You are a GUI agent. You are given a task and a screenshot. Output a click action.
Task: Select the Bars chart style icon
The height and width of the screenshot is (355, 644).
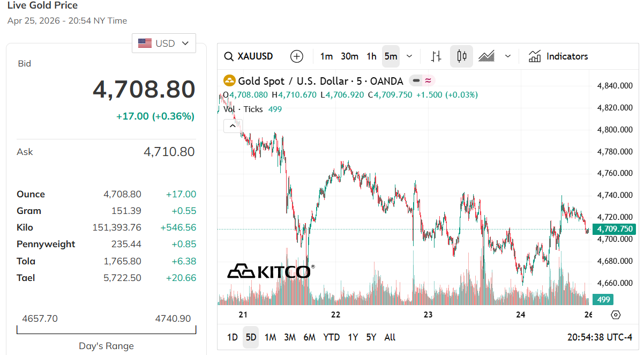[436, 56]
